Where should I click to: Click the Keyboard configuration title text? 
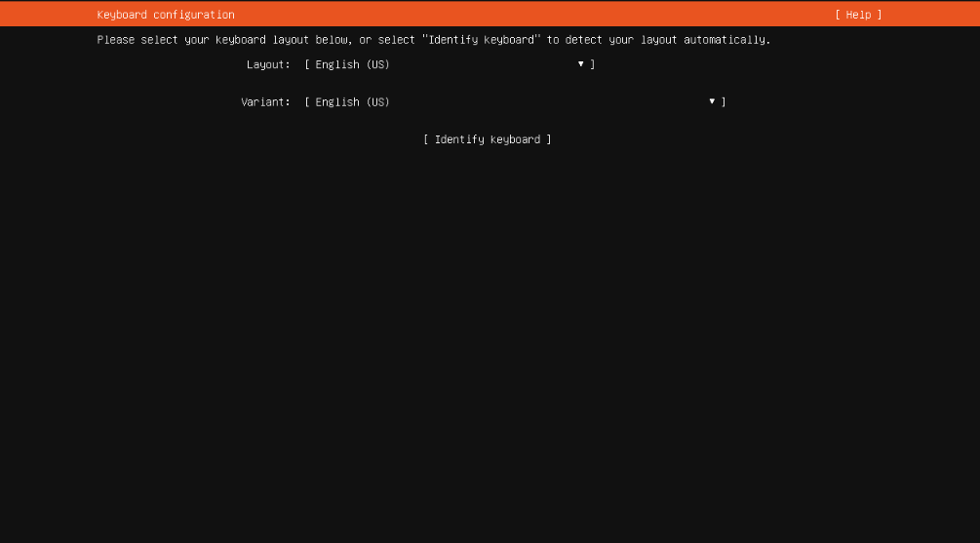[166, 15]
